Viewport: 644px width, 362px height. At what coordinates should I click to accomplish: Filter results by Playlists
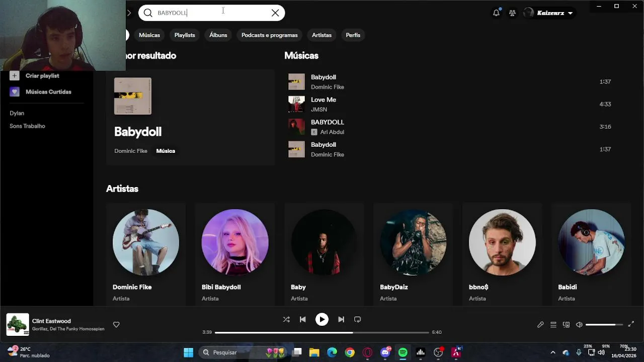(x=185, y=35)
